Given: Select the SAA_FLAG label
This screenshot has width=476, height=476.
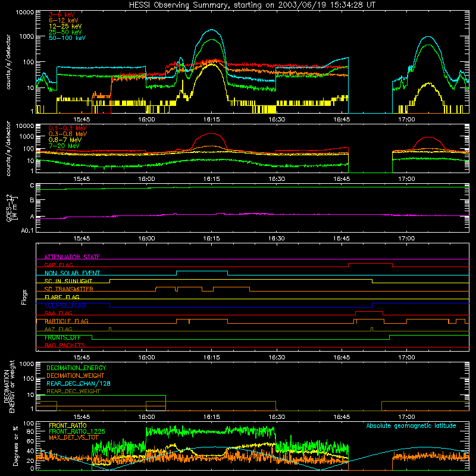Looking at the screenshot, I should (x=58, y=313).
